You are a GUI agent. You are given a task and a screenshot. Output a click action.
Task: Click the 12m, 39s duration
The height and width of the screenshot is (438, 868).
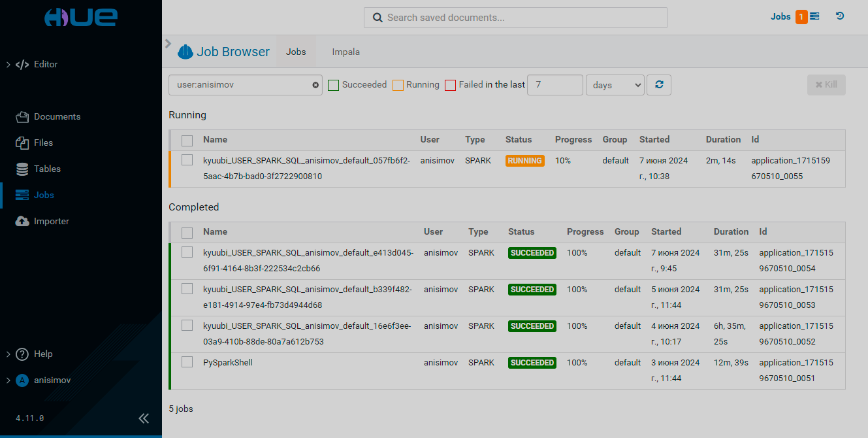point(731,362)
